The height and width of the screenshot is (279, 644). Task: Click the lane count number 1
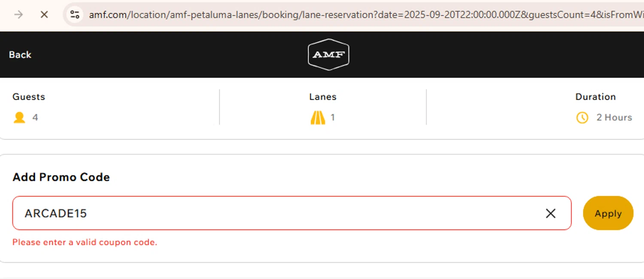pos(333,117)
